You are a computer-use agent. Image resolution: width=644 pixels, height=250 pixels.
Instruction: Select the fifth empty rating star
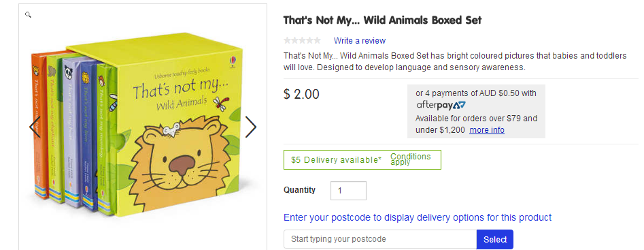[x=317, y=40]
